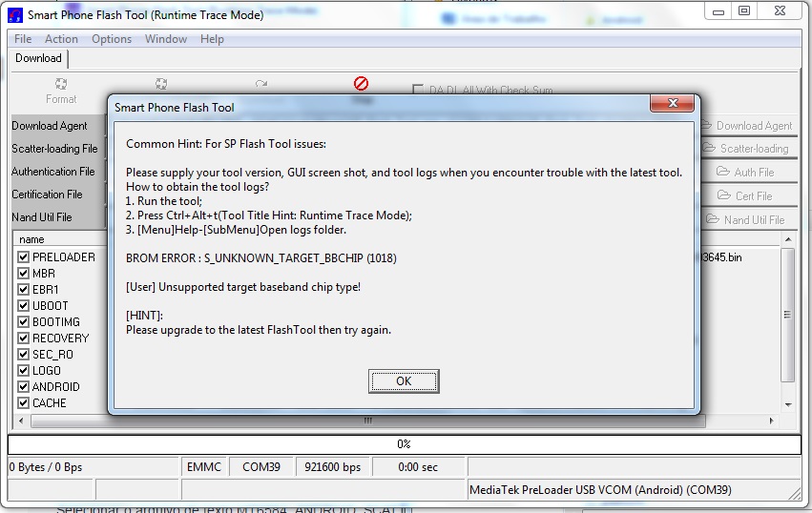Click the EMMC status bar cell

click(x=204, y=467)
